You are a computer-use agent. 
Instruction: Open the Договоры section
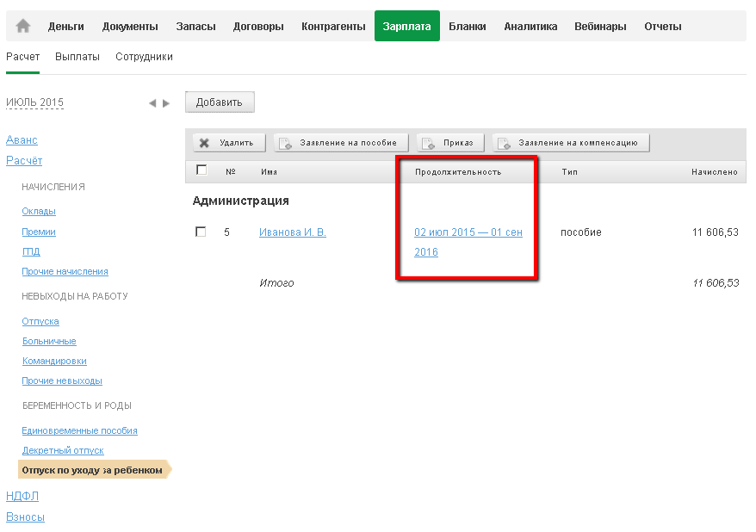(x=258, y=27)
